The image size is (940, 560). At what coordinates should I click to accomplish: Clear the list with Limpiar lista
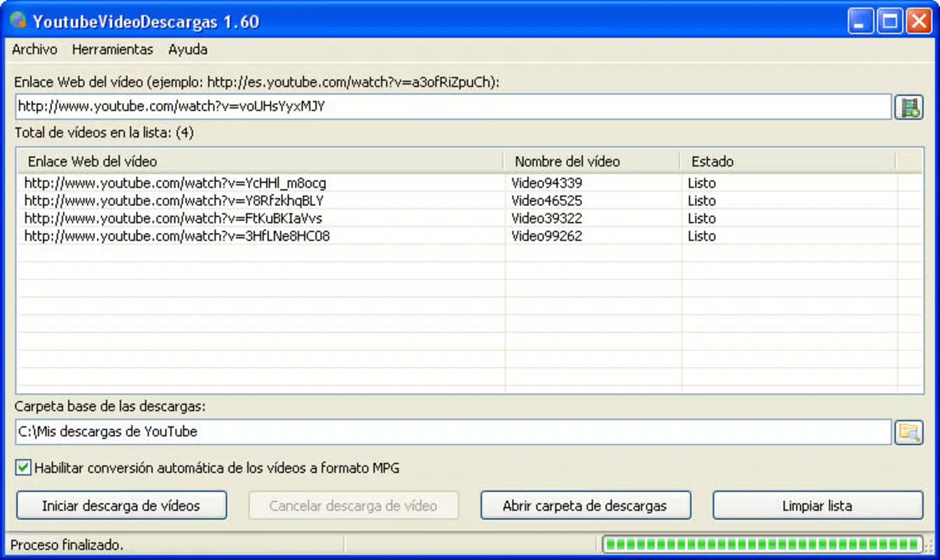818,505
